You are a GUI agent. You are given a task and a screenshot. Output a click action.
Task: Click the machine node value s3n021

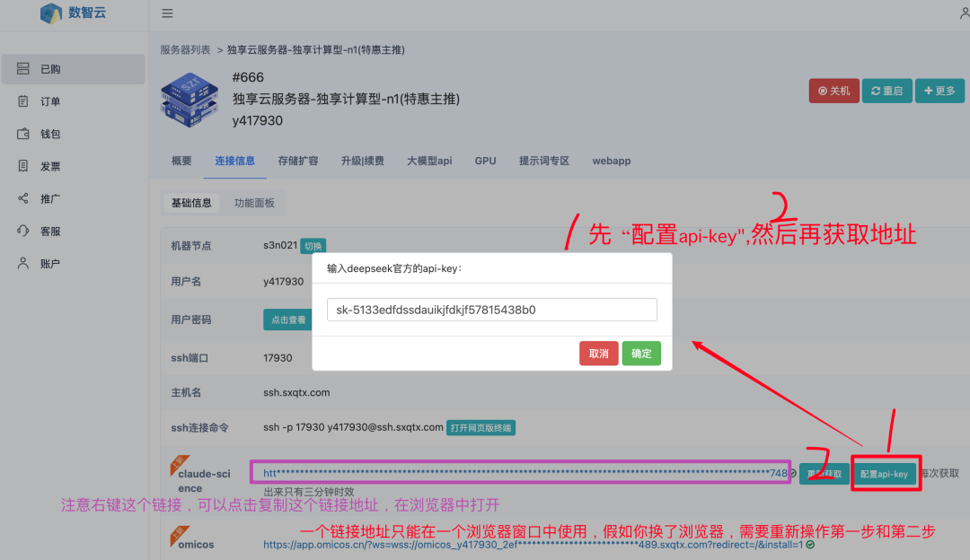tap(280, 245)
